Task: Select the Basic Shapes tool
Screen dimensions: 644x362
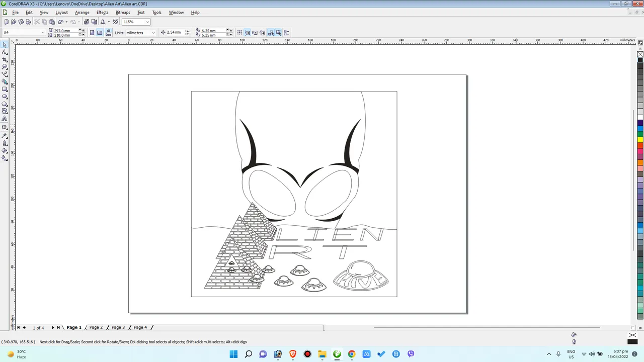Action: [5, 111]
